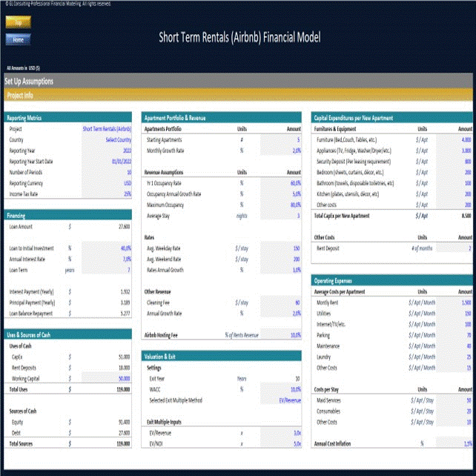
Task: Select Loan to Initial Investment 40,0% cell
Action: (x=107, y=248)
